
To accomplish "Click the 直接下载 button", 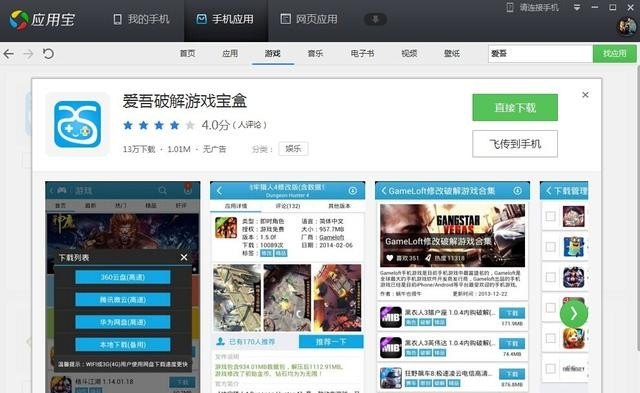I will coord(515,107).
